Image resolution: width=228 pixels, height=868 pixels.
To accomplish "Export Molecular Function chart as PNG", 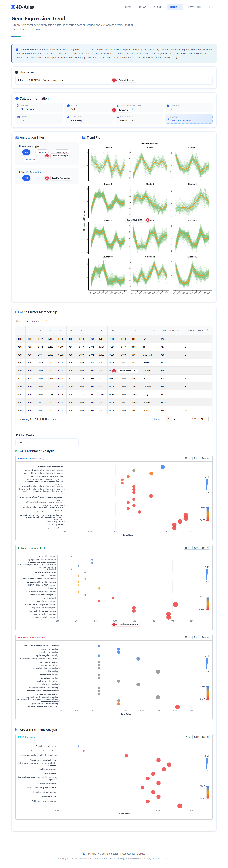I will [x=188, y=638].
